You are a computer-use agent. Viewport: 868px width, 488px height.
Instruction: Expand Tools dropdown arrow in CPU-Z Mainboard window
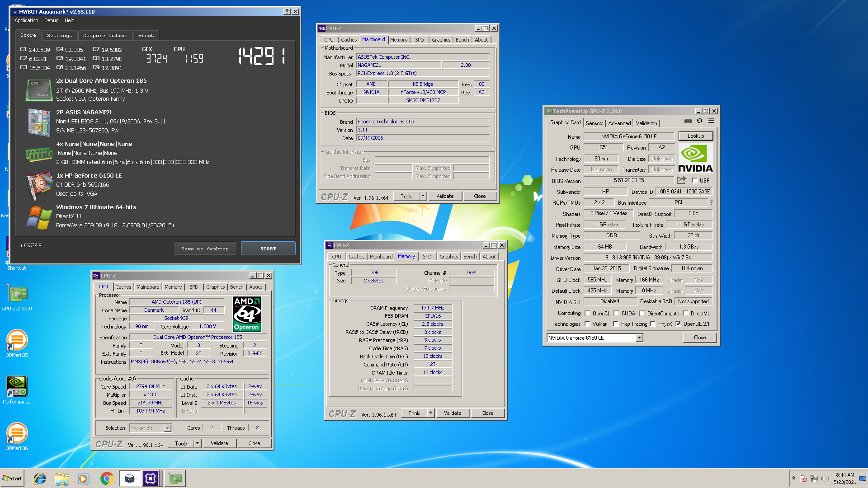(x=423, y=196)
